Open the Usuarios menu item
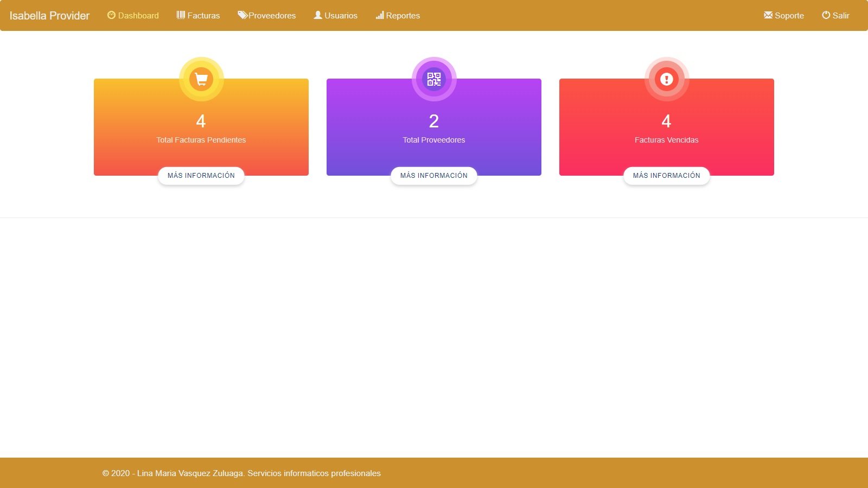The image size is (868, 488). pyautogui.click(x=336, y=16)
